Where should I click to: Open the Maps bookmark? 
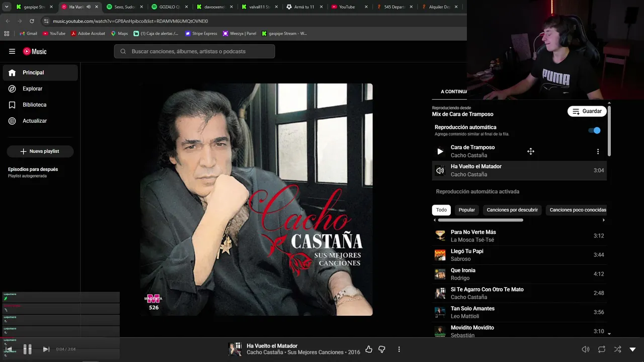pyautogui.click(x=120, y=34)
